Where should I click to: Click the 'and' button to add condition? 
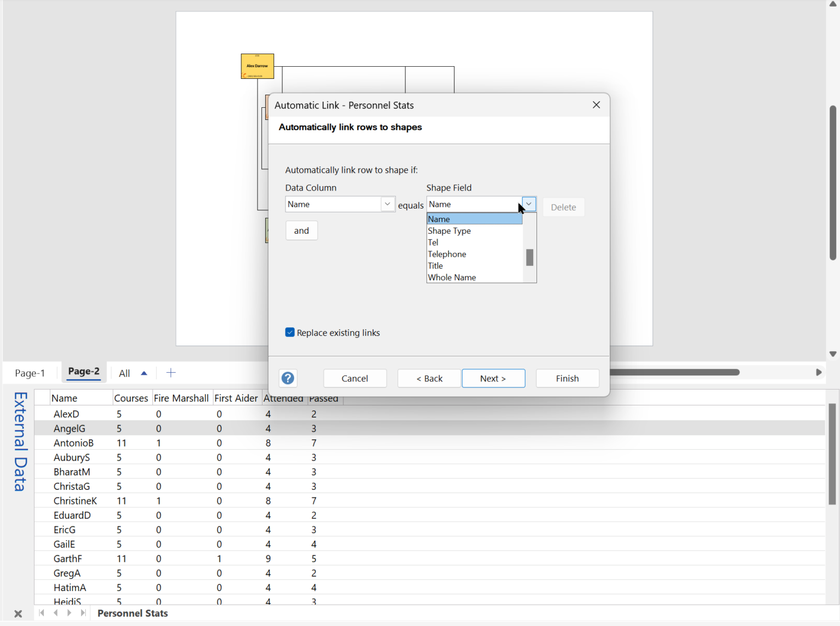tap(301, 230)
